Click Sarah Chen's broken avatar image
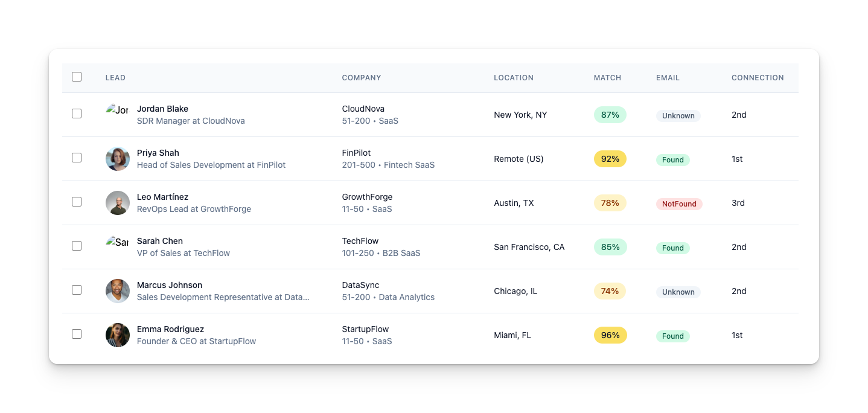The width and height of the screenshot is (868, 413). click(117, 242)
